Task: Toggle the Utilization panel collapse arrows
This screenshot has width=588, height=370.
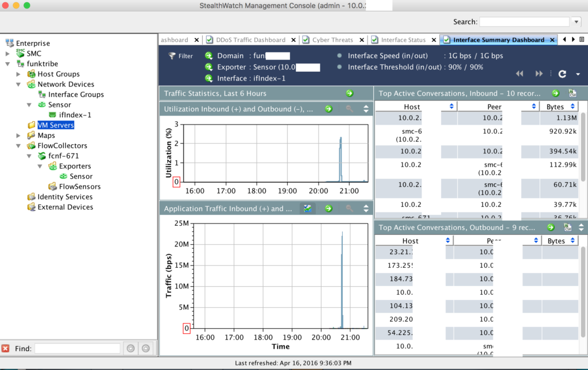Action: point(366,109)
